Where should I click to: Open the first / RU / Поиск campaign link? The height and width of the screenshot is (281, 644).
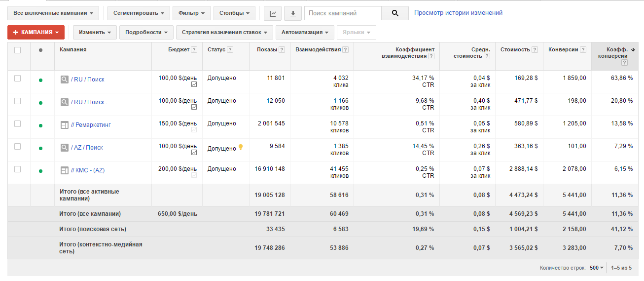(88, 79)
